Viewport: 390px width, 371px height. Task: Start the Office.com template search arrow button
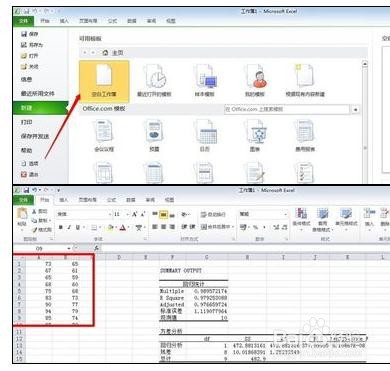point(356,109)
